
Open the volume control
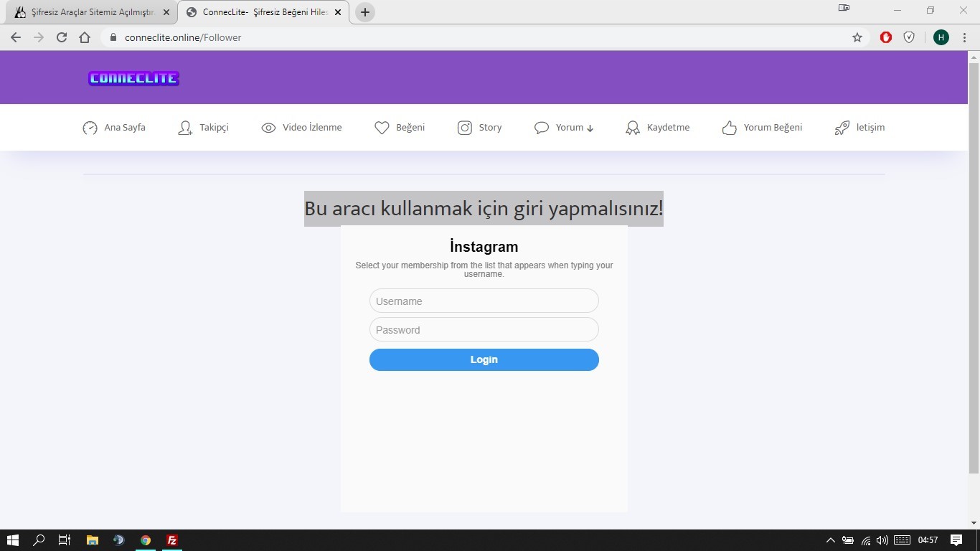coord(883,540)
